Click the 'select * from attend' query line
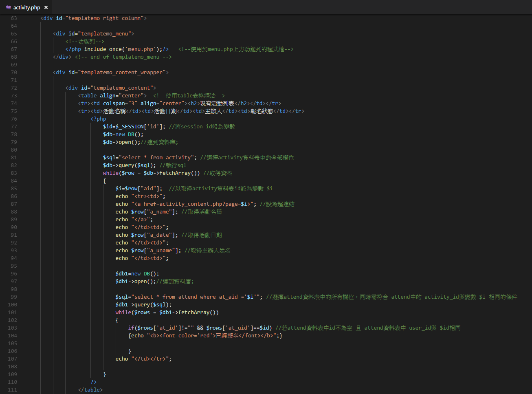The width and height of the screenshot is (532, 394). [x=189, y=297]
